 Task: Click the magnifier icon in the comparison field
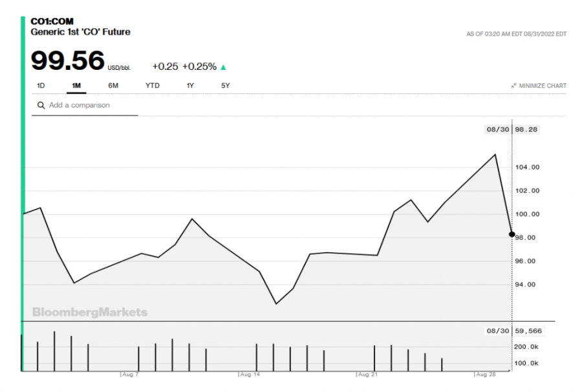(41, 105)
